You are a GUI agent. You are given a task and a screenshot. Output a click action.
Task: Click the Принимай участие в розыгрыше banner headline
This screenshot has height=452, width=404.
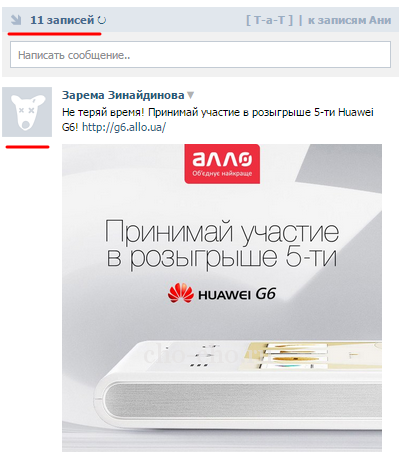[222, 244]
